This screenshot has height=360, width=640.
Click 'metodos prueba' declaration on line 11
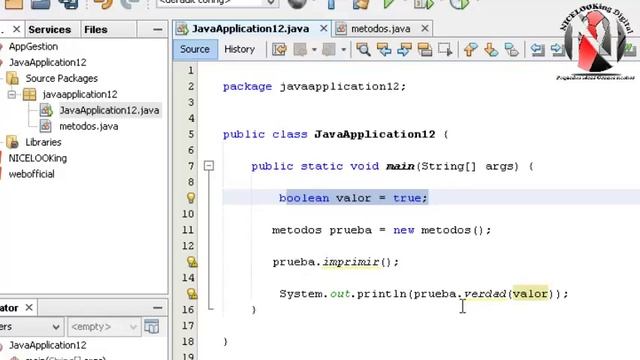point(322,230)
